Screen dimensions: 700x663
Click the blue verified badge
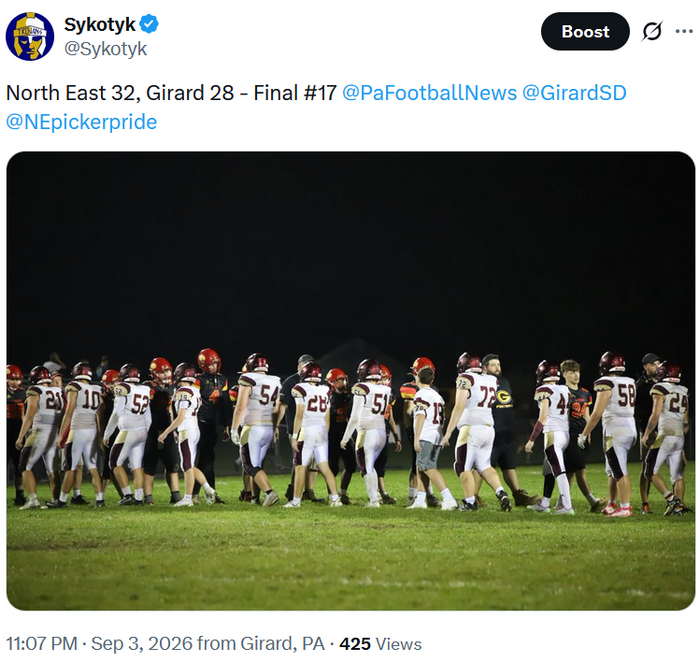click(150, 24)
